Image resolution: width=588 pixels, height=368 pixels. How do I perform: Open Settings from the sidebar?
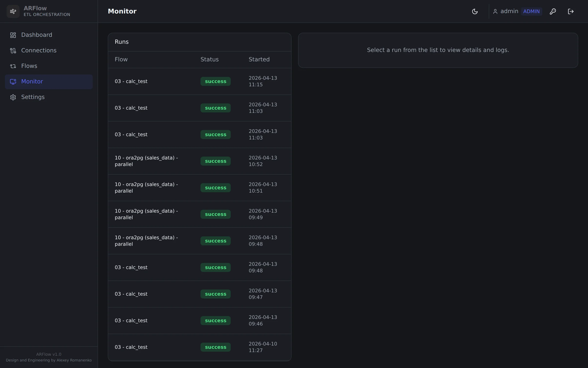pyautogui.click(x=49, y=97)
